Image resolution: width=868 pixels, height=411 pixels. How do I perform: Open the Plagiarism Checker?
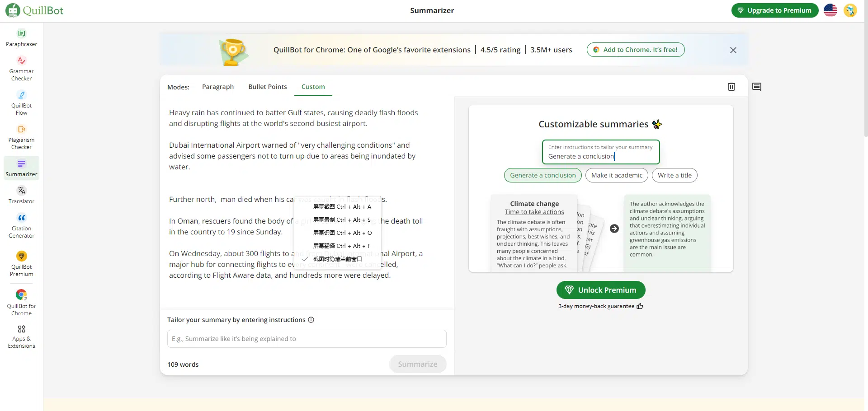[21, 137]
